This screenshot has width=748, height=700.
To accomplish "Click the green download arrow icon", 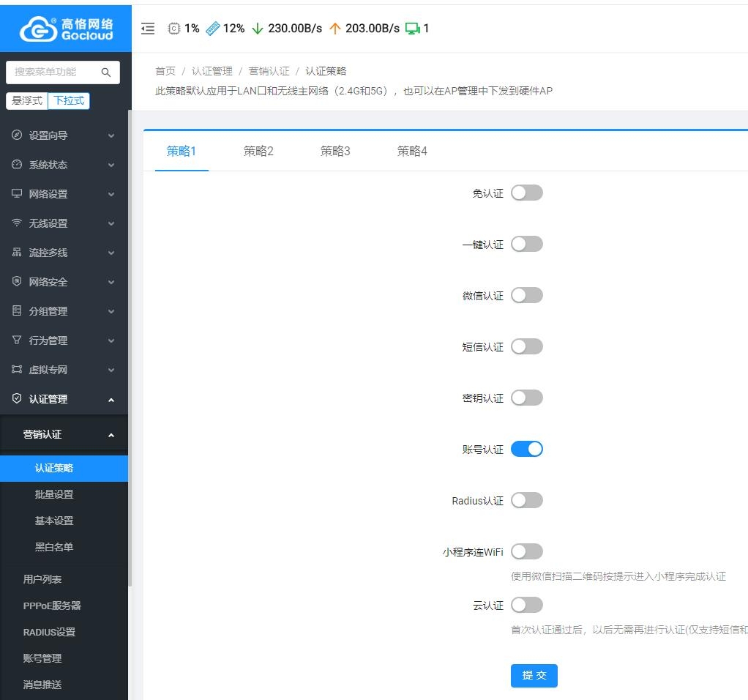I will (258, 29).
